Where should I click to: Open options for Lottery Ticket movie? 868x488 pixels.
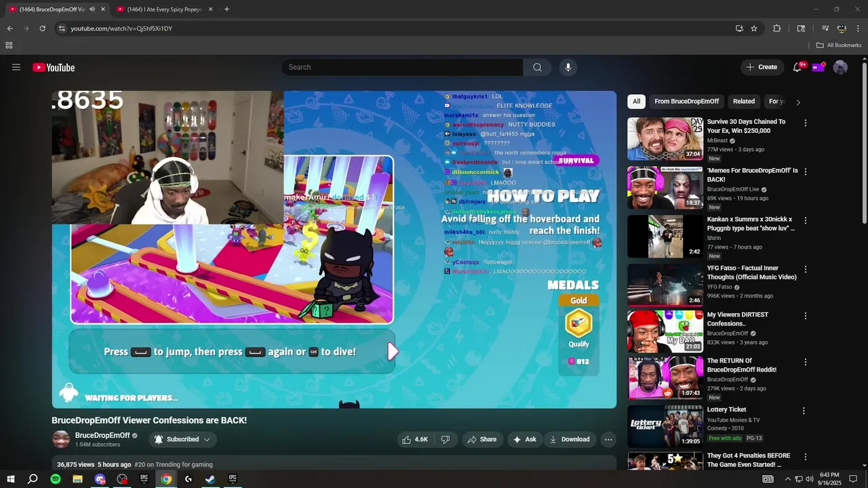804,411
